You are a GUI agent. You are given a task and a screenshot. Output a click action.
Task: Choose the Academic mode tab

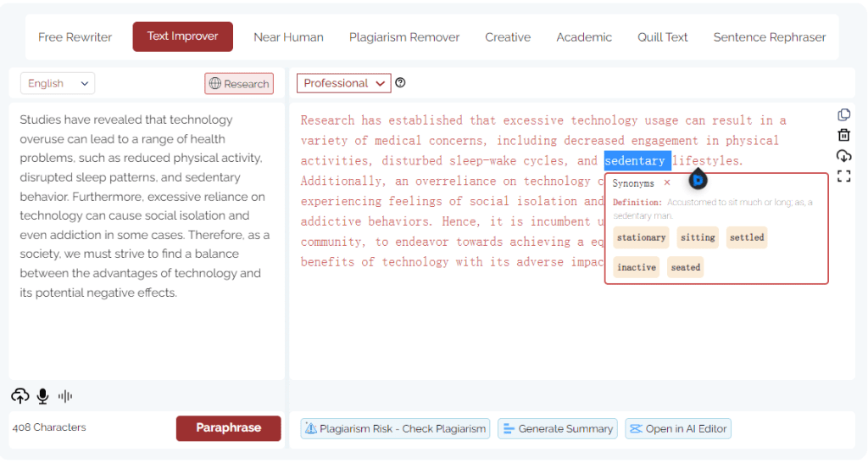(x=584, y=37)
